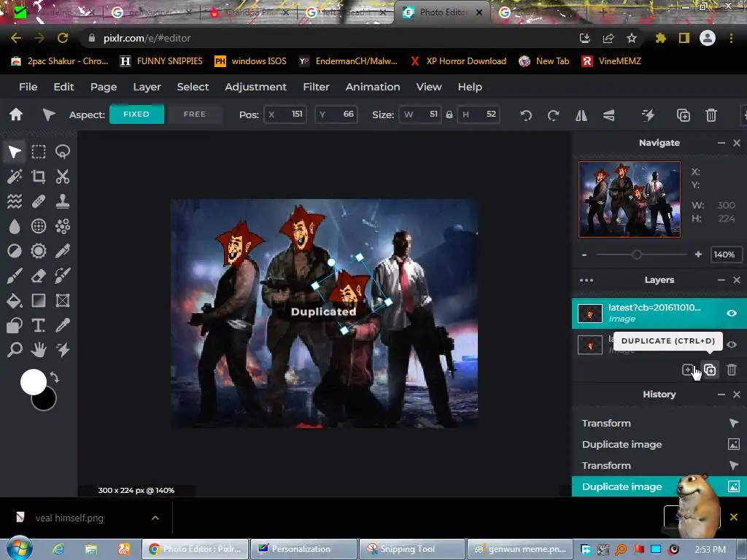
Task: Set aspect mode to FREE
Action: pyautogui.click(x=195, y=114)
